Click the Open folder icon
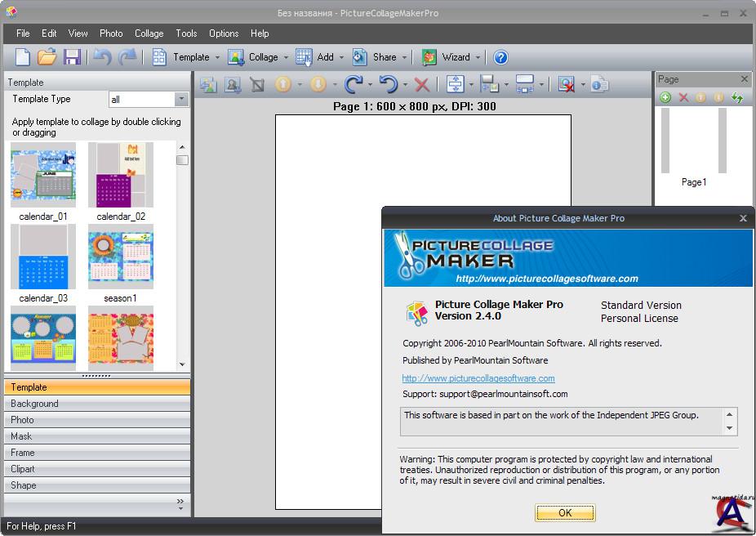Screen dimensions: 756x536 coord(47,57)
